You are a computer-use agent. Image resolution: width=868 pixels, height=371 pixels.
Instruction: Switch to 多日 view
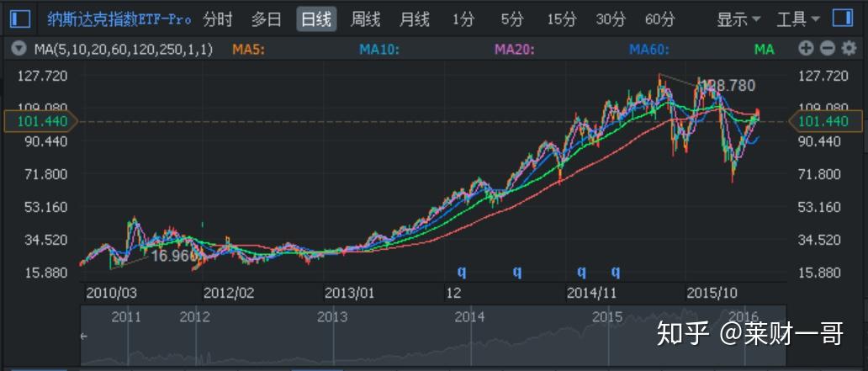tap(267, 20)
